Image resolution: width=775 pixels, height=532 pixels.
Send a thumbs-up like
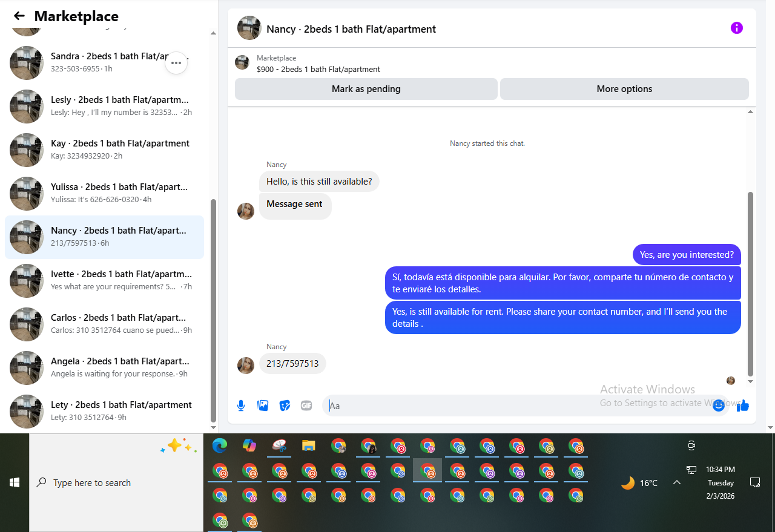[x=743, y=406]
